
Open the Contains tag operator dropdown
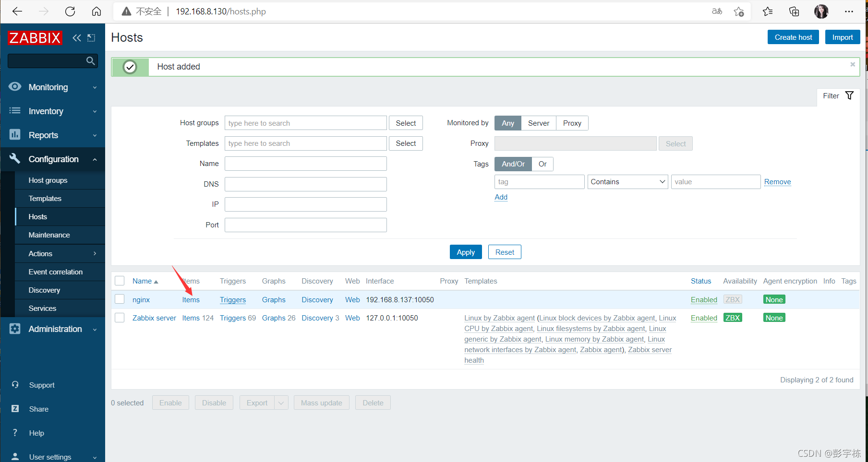tap(628, 182)
